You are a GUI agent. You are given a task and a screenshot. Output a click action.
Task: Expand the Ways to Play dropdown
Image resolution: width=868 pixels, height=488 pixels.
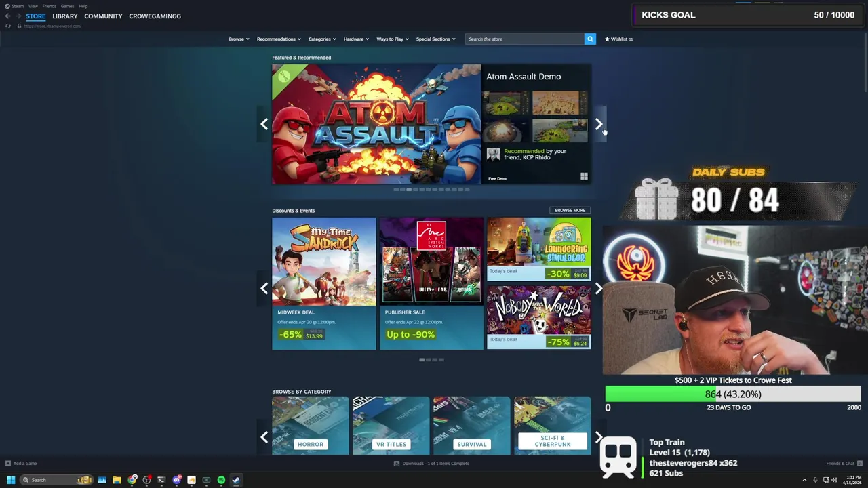[393, 39]
